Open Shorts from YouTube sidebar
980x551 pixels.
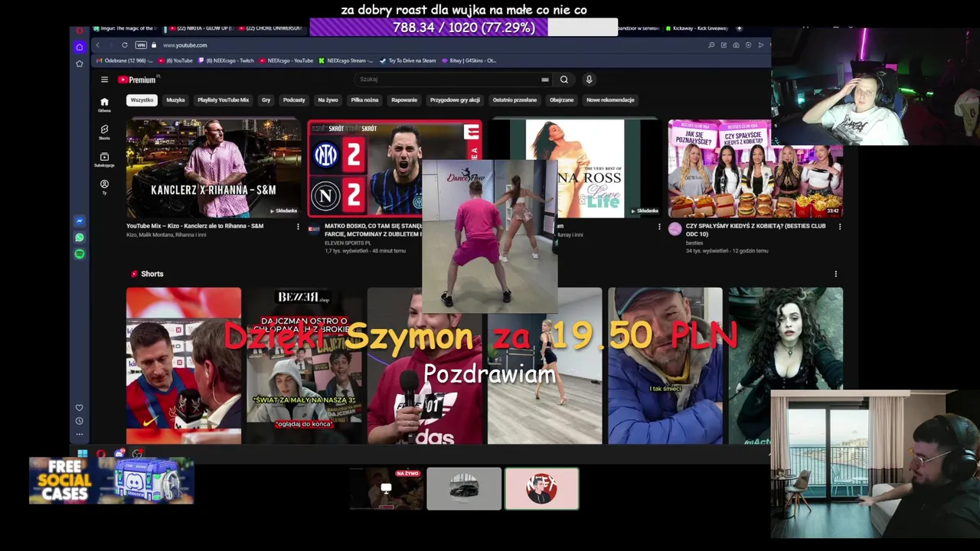pyautogui.click(x=104, y=132)
